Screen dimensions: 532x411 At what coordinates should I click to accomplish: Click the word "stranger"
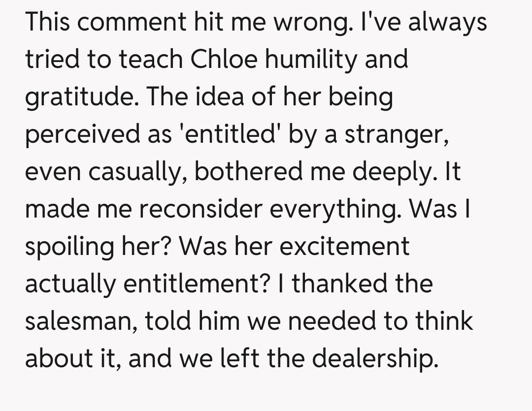396,134
